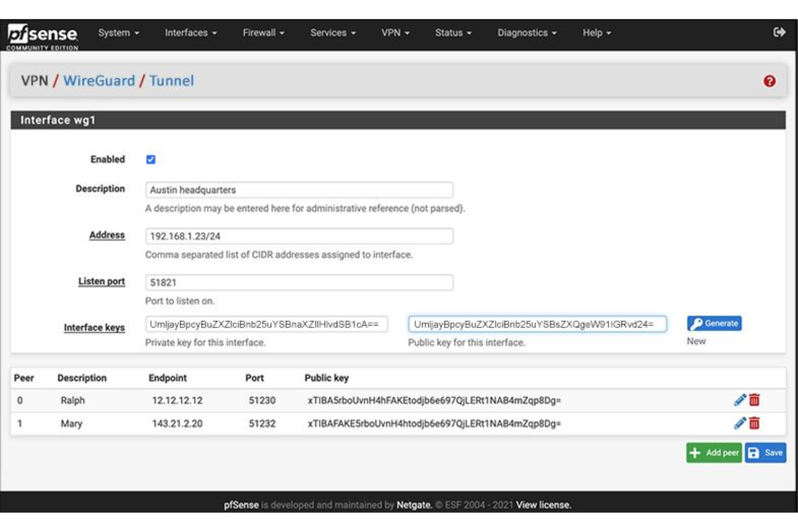
Task: Click the public key input field
Action: click(x=538, y=324)
